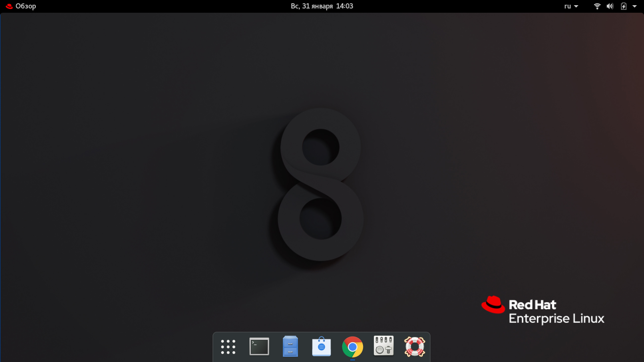644x362 pixels.
Task: Open the Show Applications grid in dock
Action: (228, 347)
